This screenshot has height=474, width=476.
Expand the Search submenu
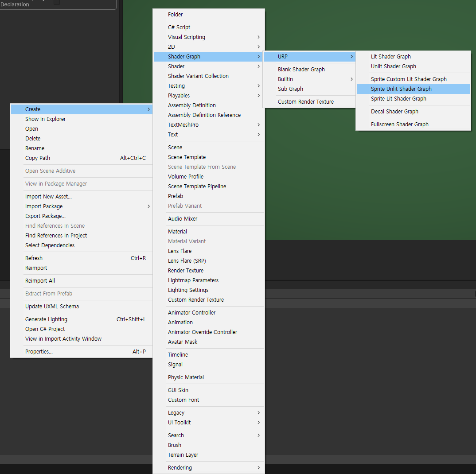(209, 435)
